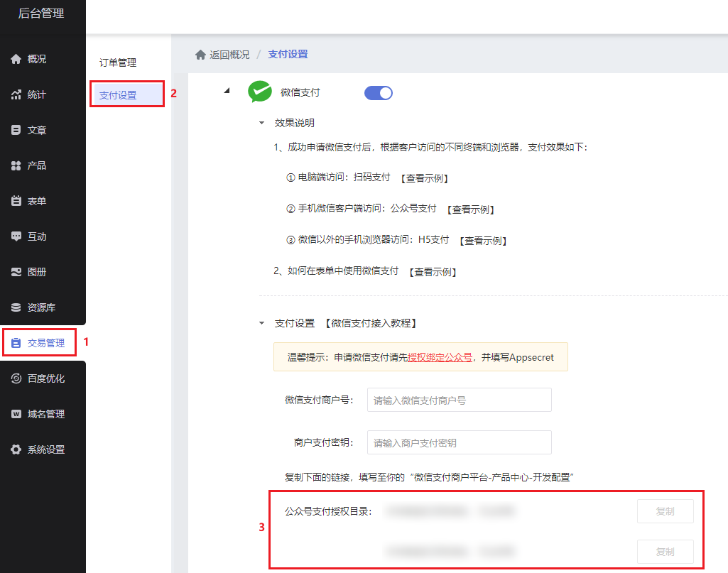Click the 后台管理 header title
Viewport: 728px width, 573px height.
click(x=41, y=13)
